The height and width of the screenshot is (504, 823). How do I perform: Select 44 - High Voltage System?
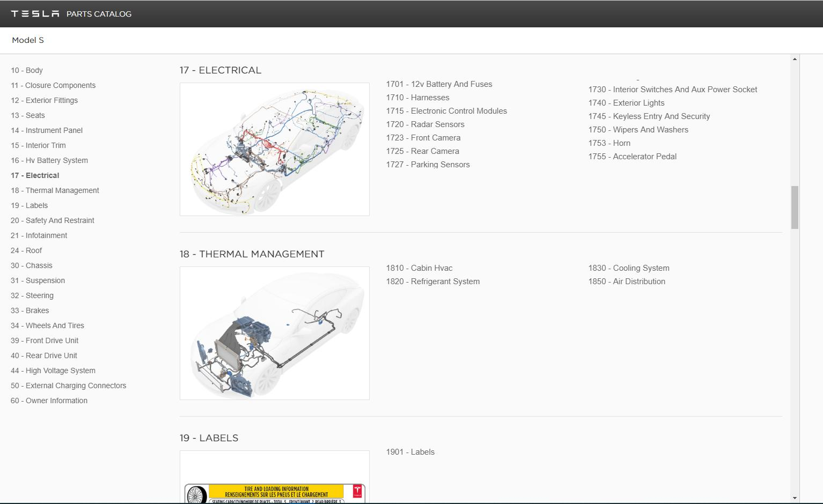pyautogui.click(x=53, y=370)
